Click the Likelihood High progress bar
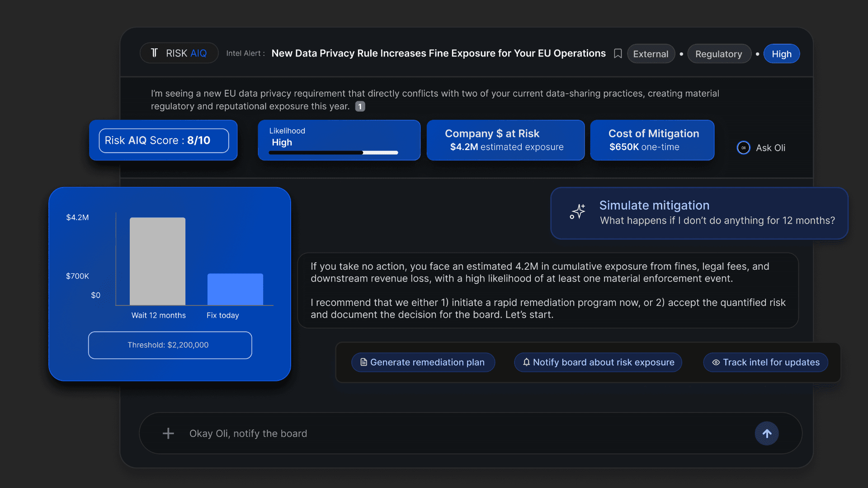868x488 pixels. click(333, 153)
